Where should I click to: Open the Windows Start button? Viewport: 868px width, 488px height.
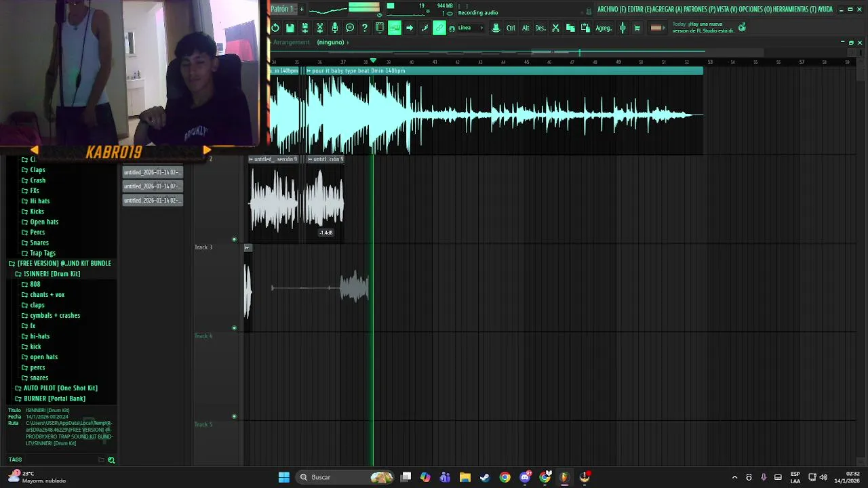[284, 477]
